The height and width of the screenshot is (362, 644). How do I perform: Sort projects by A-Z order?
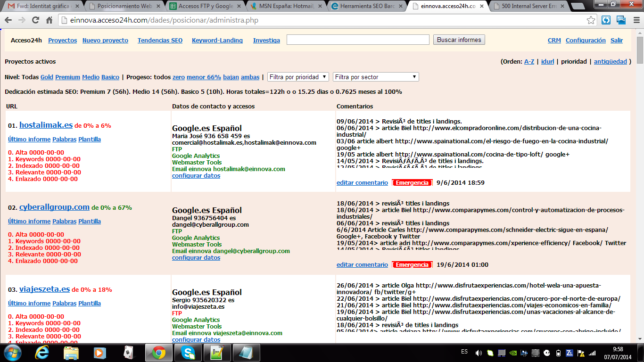point(529,62)
